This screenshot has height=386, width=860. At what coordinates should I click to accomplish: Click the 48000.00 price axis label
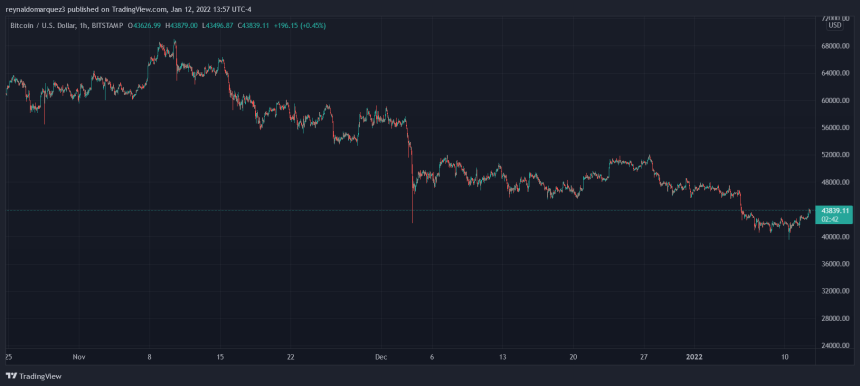pyautogui.click(x=835, y=183)
